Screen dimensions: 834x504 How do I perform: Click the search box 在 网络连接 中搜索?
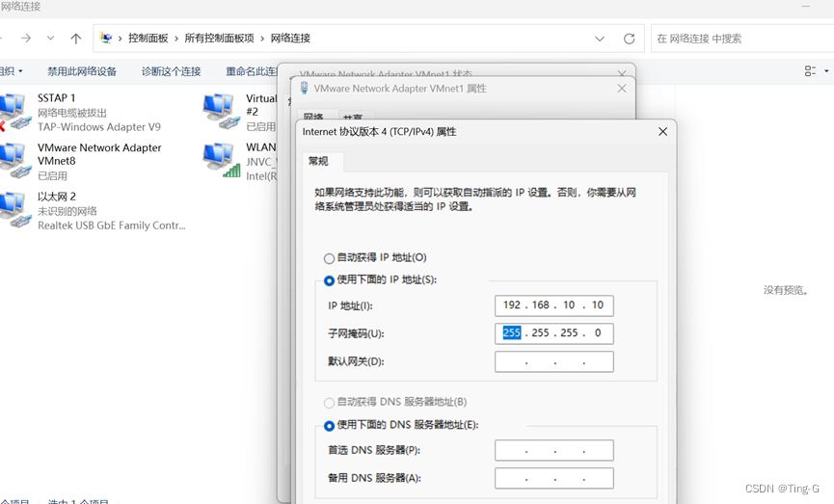point(742,39)
